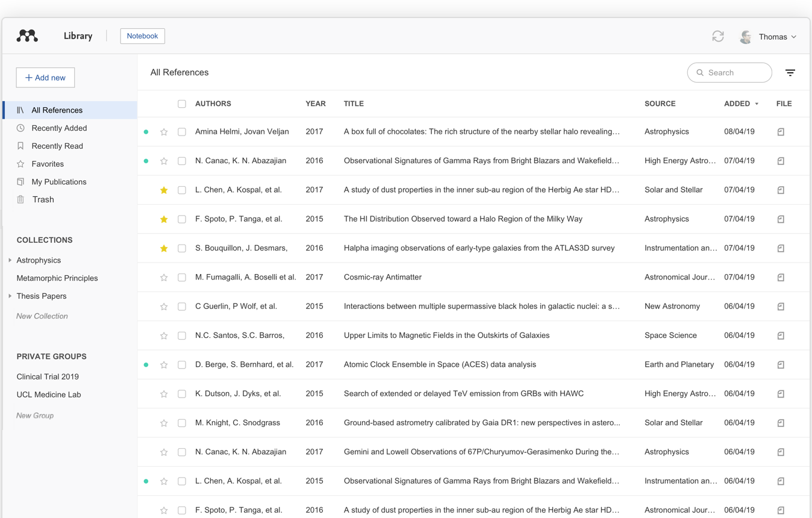Switch to the Notebook tab
Viewport: 812px width, 518px height.
click(x=142, y=36)
